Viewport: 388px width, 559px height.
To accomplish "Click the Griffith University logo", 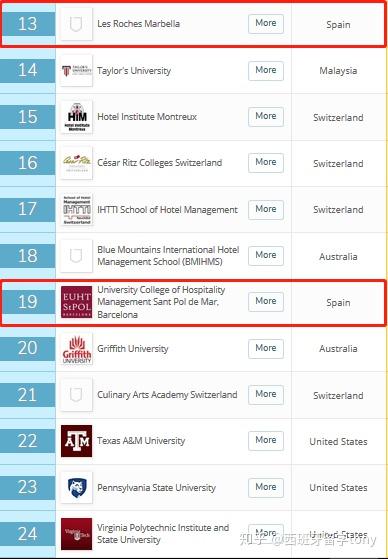I will (x=76, y=349).
